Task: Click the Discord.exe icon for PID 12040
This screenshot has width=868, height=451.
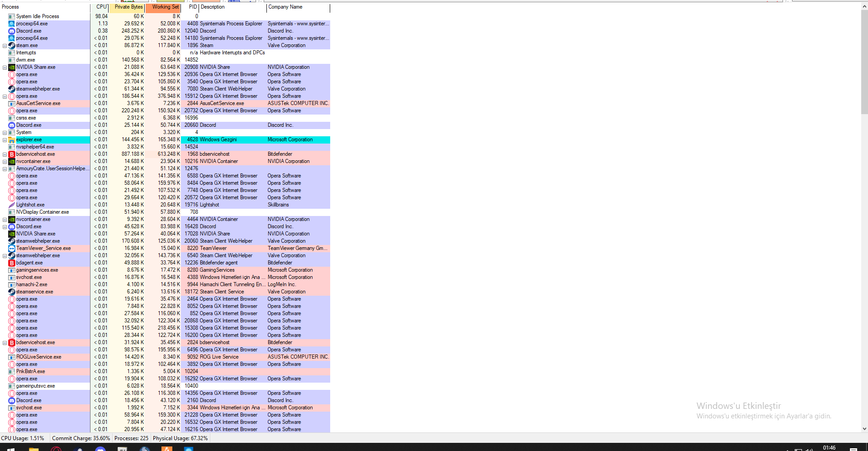Action: [12, 31]
